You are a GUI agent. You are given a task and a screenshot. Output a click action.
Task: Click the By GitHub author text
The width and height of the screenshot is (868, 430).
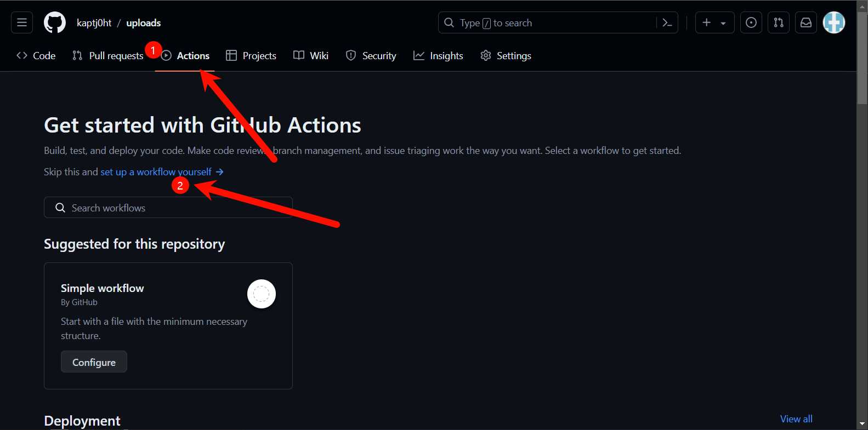tap(79, 302)
